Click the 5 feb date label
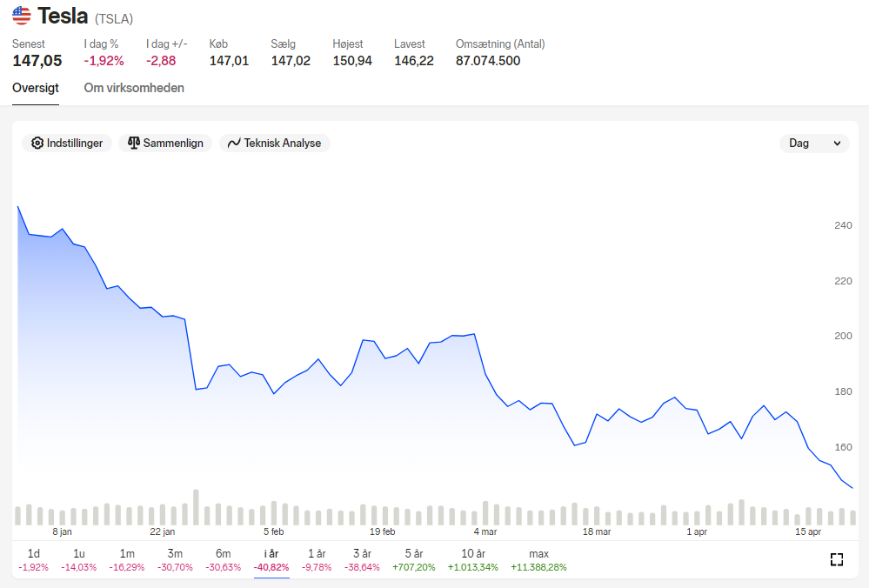This screenshot has height=588, width=869. click(x=274, y=531)
